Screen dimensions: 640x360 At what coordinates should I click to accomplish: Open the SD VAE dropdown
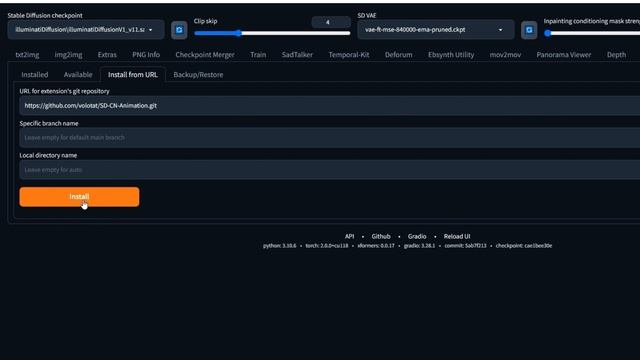(x=435, y=30)
